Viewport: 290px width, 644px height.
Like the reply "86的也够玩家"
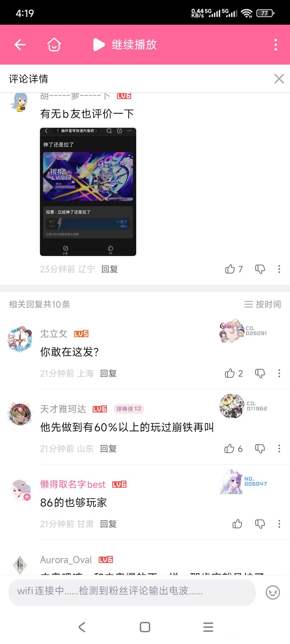point(237,524)
